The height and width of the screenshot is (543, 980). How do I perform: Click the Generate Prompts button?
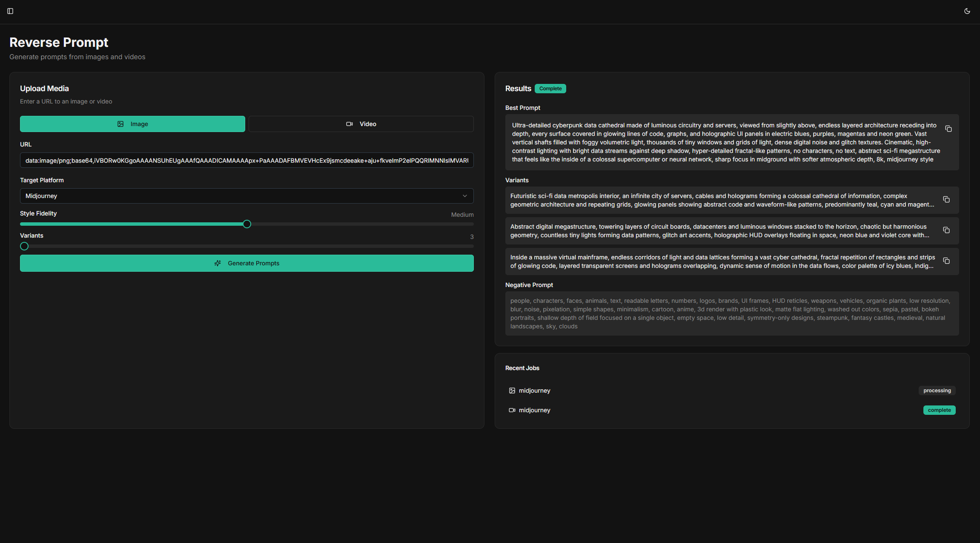[246, 263]
